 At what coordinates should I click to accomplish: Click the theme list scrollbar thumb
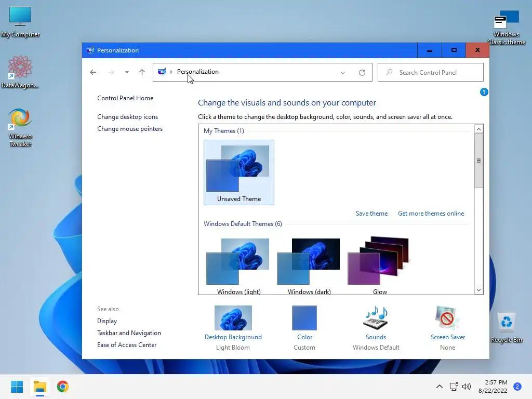click(x=478, y=161)
